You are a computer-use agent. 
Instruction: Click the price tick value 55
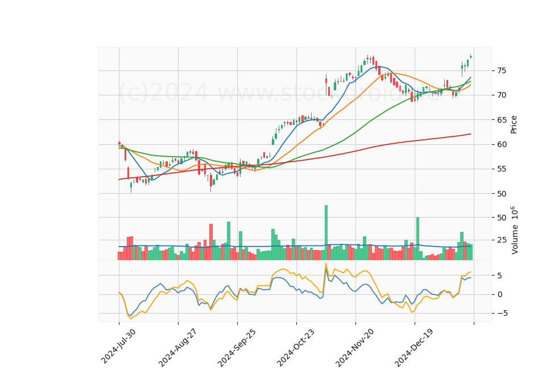pyautogui.click(x=502, y=169)
